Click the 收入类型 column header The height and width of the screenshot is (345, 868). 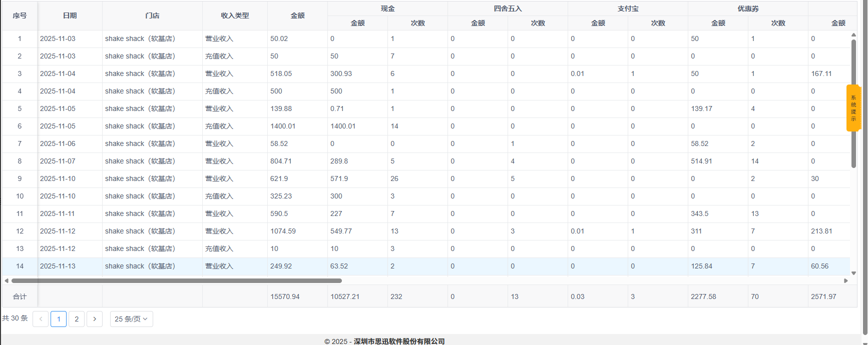tap(235, 15)
